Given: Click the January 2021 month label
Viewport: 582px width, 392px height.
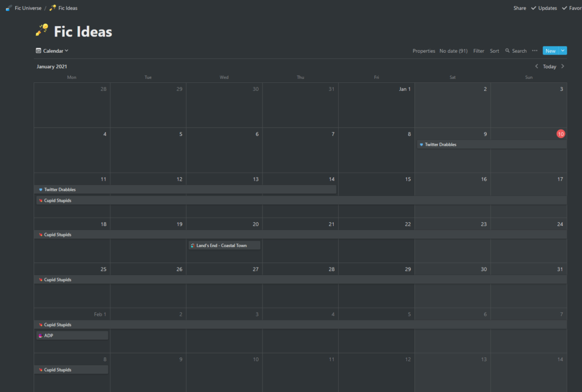Looking at the screenshot, I should coord(52,66).
